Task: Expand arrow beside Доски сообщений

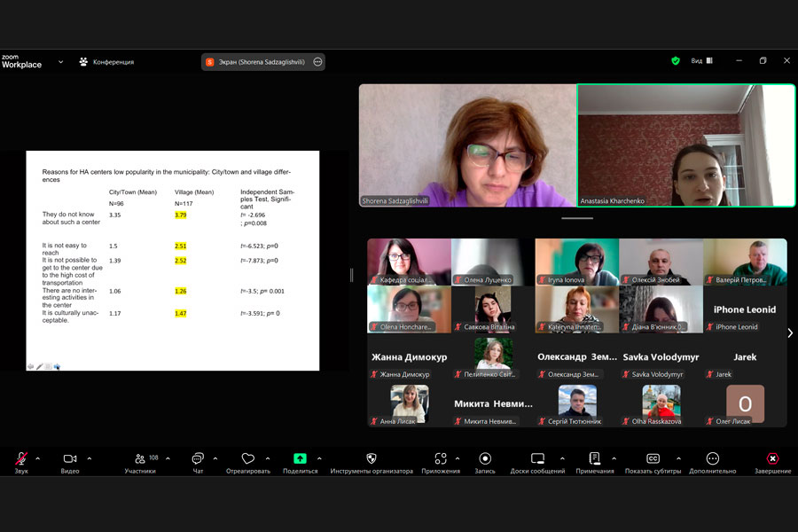Action: (x=562, y=458)
